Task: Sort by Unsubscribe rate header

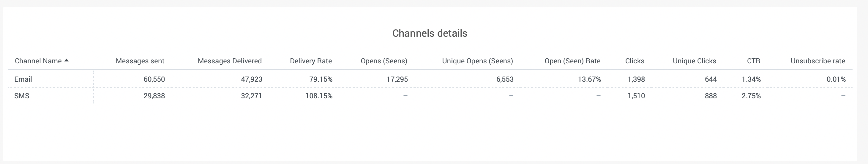Action: 818,61
